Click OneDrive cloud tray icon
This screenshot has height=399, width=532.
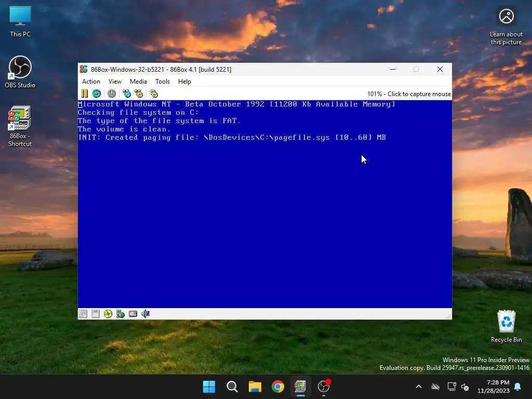click(435, 387)
